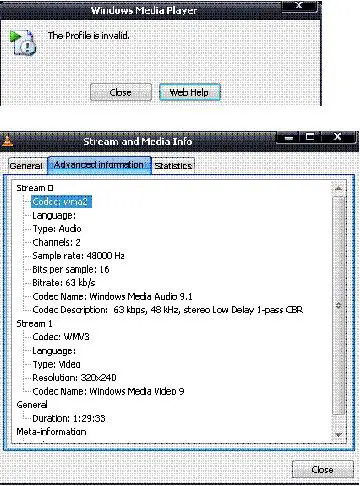Click the scrollbar up arrow
Screen dimensions: 360x486
tap(339, 189)
